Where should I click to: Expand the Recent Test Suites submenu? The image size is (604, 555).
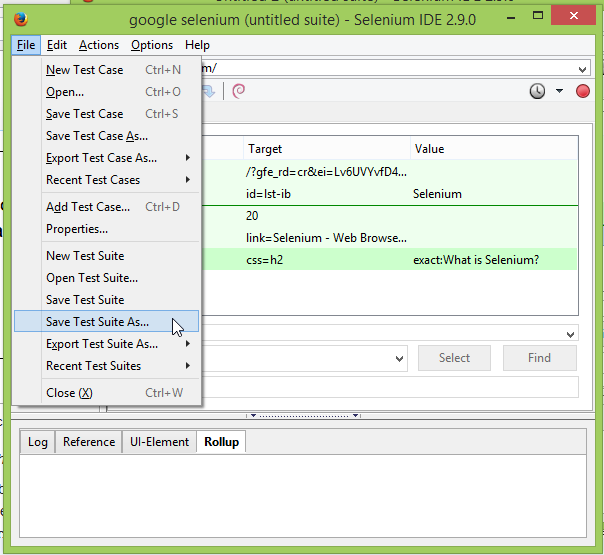click(x=106, y=366)
